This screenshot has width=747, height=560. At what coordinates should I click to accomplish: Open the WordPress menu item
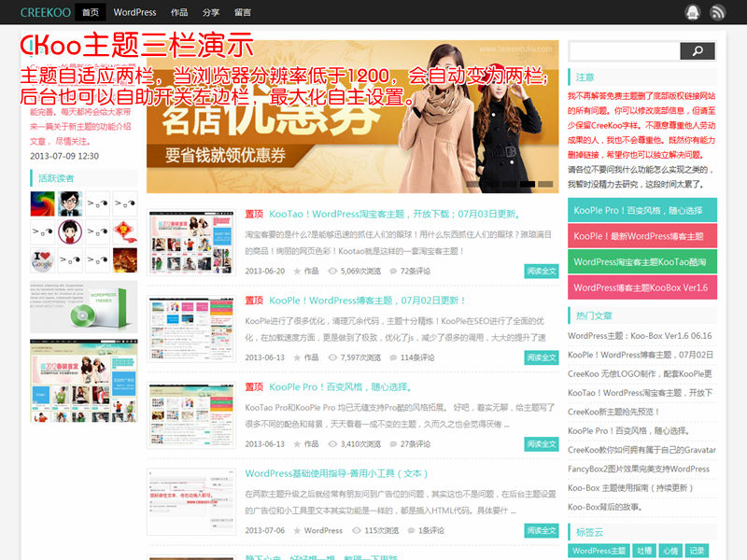click(x=134, y=12)
